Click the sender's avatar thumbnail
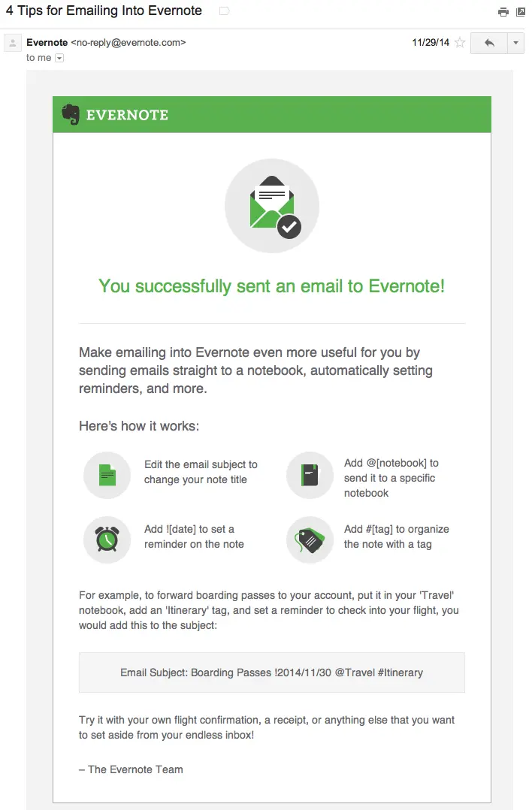This screenshot has height=810, width=532. 12,43
